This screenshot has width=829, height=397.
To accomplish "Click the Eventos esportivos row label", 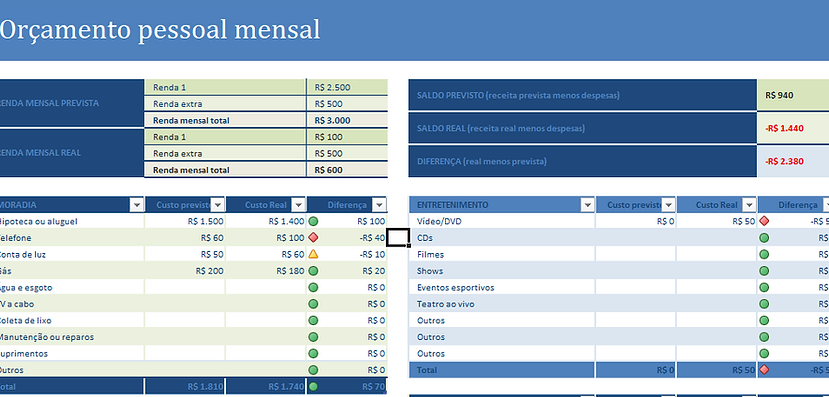I will (455, 287).
